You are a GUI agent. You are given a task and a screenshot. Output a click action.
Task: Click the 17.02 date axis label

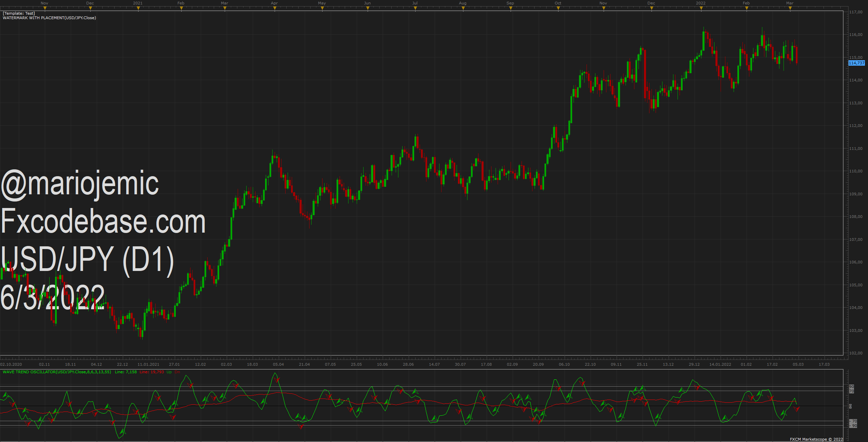click(772, 364)
